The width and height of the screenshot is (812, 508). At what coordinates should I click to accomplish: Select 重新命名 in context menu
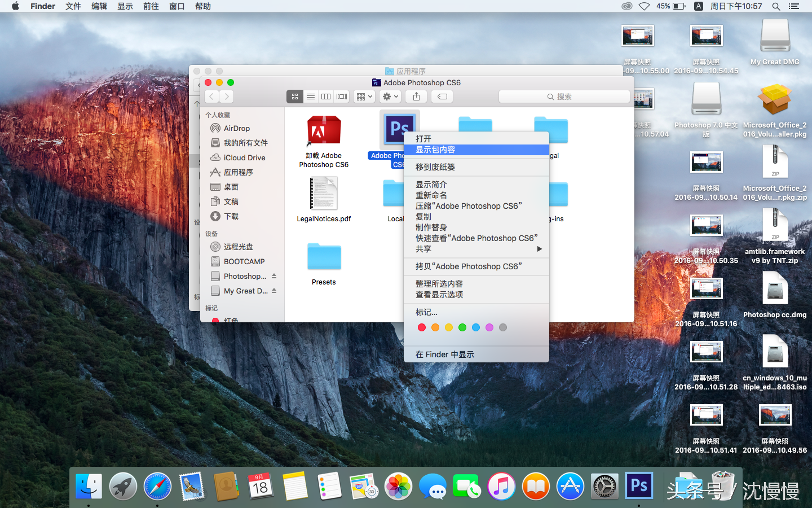click(x=476, y=195)
